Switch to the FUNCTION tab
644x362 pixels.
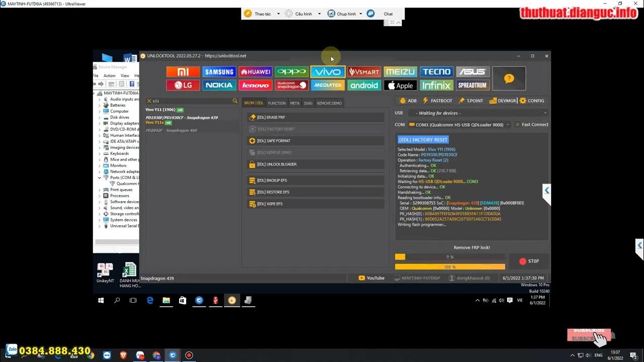(277, 103)
